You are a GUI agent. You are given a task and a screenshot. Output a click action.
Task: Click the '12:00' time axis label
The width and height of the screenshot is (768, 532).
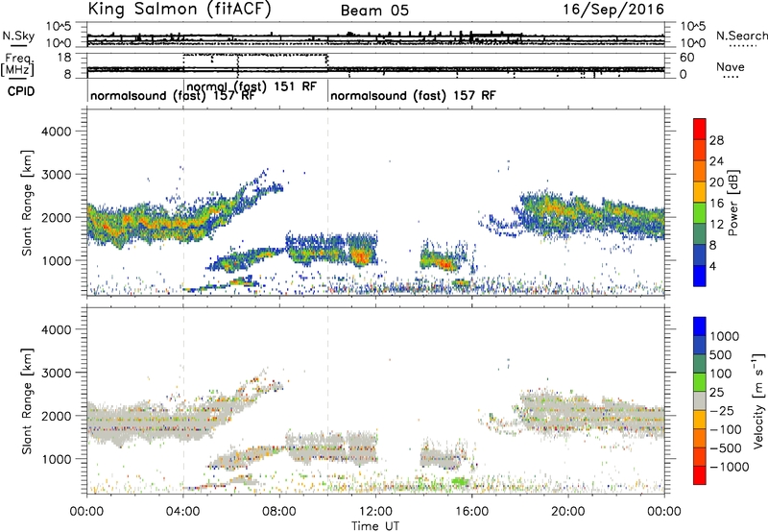(375, 512)
